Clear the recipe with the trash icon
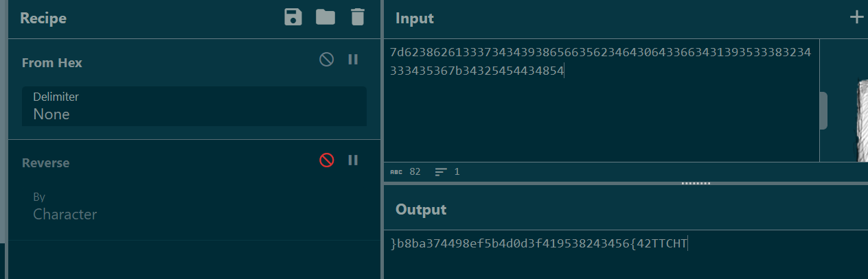This screenshot has width=868, height=279. [357, 18]
